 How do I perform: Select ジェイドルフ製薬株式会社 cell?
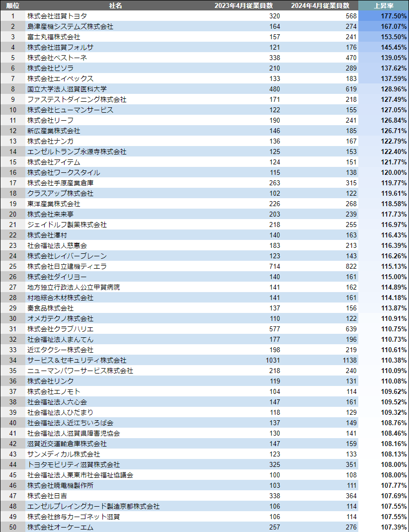pos(116,225)
